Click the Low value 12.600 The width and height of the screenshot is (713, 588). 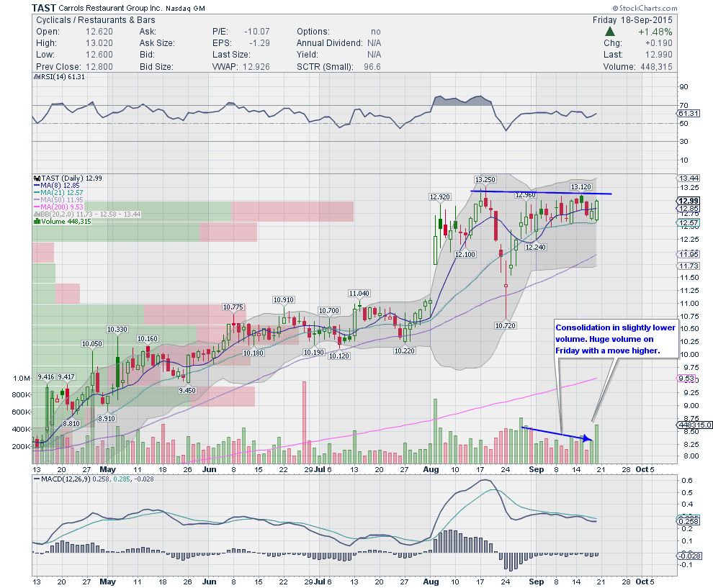pos(99,55)
